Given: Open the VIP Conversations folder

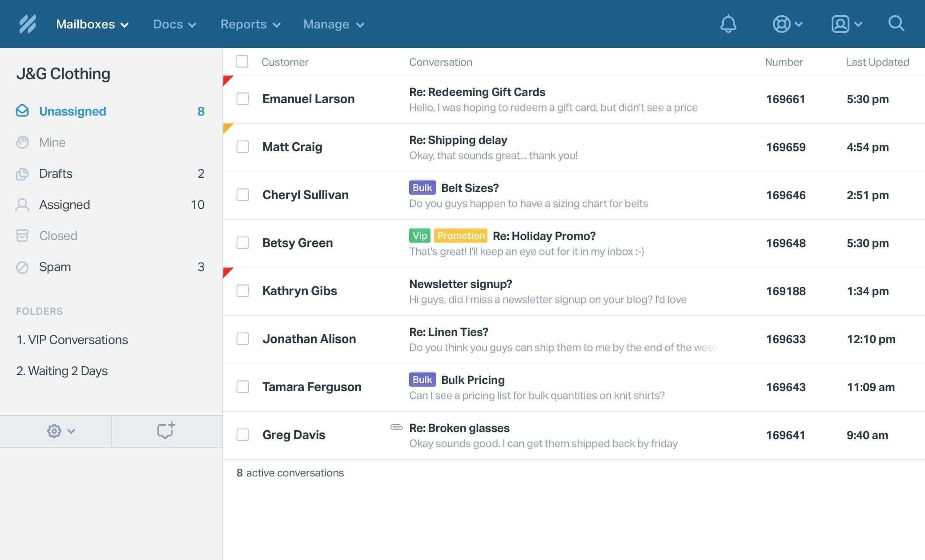Looking at the screenshot, I should [72, 340].
